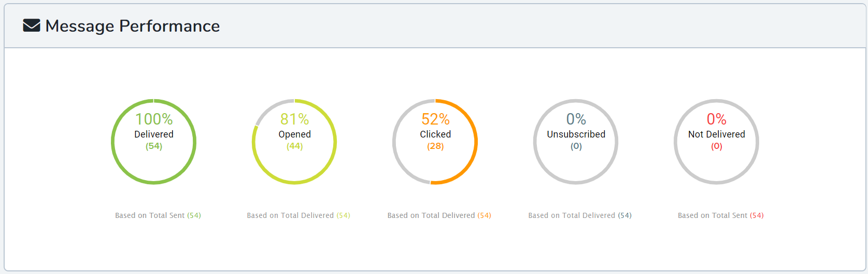Image resolution: width=868 pixels, height=274 pixels.
Task: Click the green Delivered progress ring
Action: (x=154, y=142)
